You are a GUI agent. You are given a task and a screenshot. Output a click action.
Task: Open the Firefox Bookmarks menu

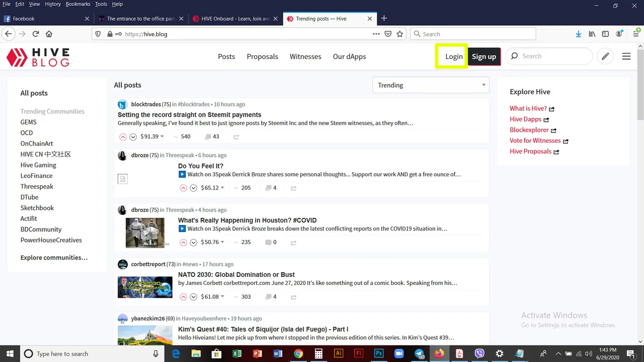(x=77, y=4)
